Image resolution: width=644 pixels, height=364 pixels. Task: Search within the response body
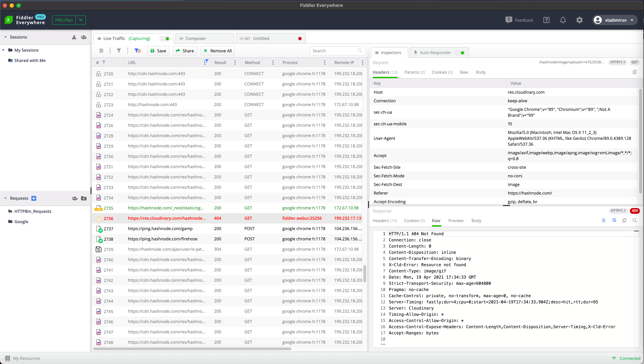tap(635, 220)
